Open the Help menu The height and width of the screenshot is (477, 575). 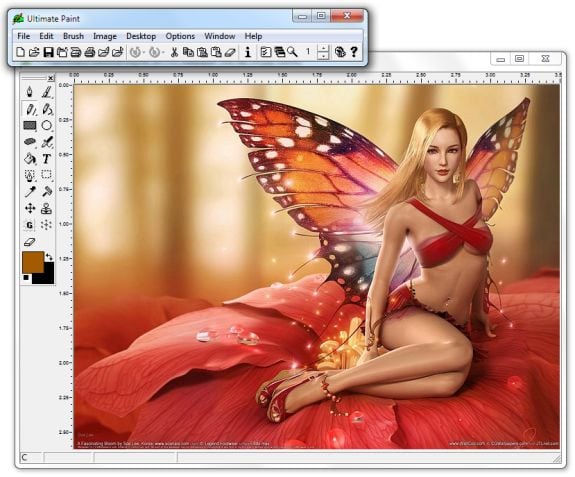(253, 36)
